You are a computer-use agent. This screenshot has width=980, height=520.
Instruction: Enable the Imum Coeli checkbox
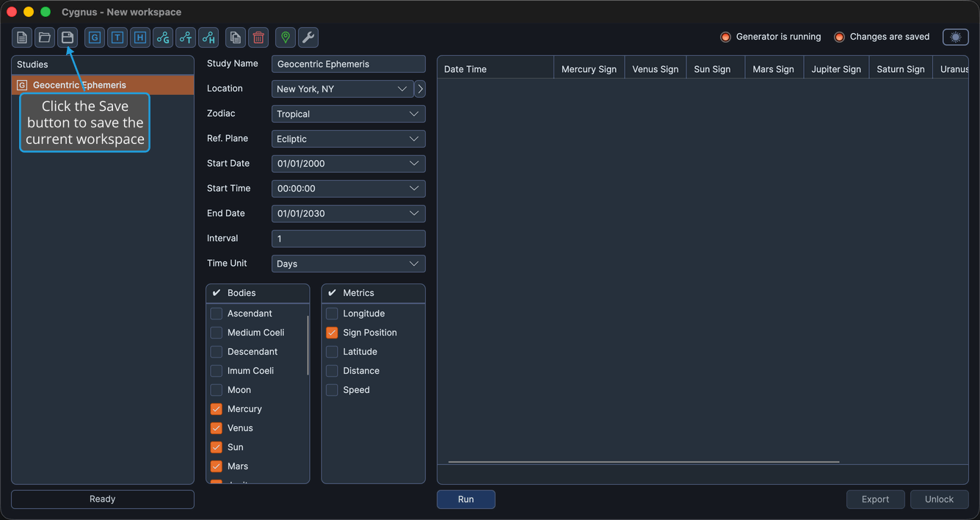point(217,371)
